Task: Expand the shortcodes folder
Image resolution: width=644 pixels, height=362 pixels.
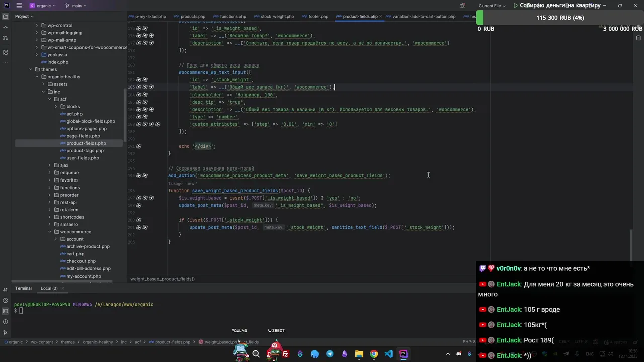Action: pos(49,217)
